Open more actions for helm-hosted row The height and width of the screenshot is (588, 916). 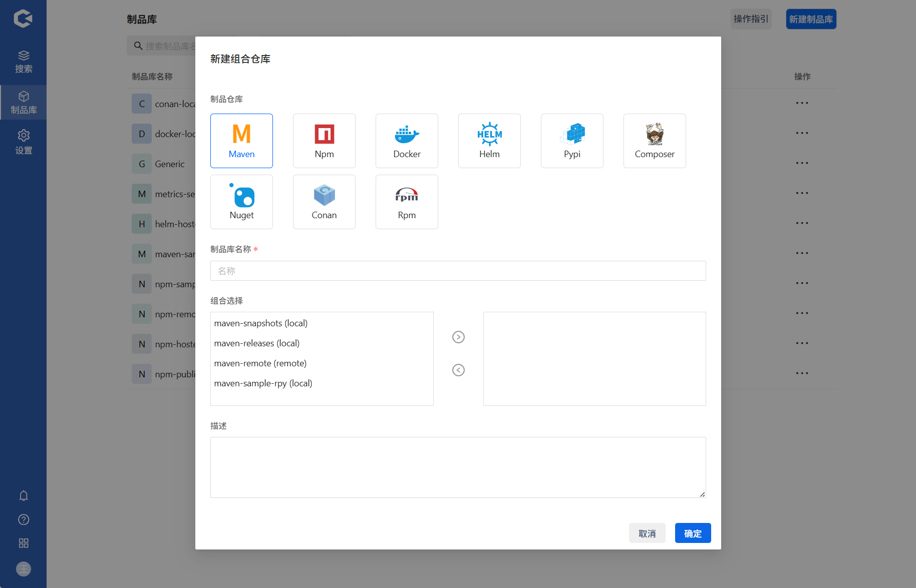(802, 223)
